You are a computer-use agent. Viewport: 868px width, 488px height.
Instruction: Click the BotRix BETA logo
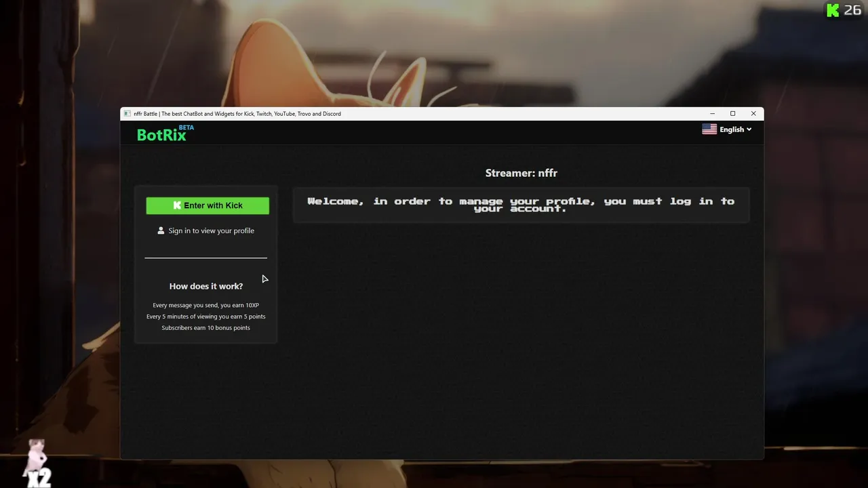pyautogui.click(x=165, y=133)
